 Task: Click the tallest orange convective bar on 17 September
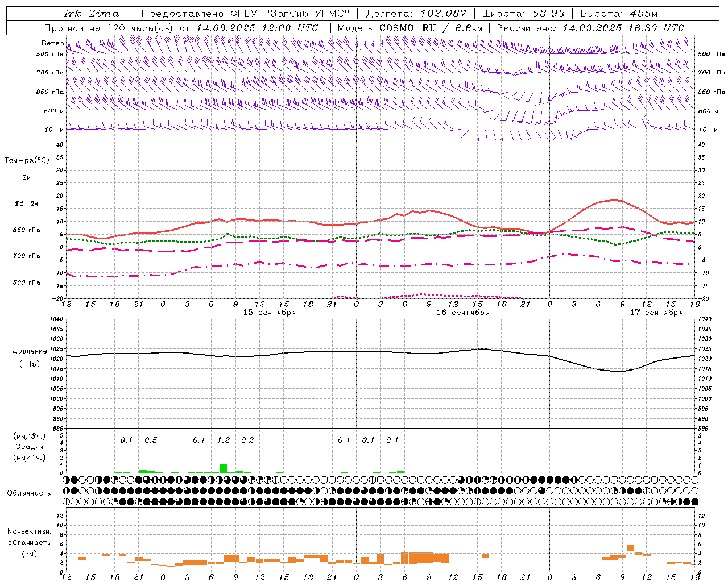click(630, 548)
